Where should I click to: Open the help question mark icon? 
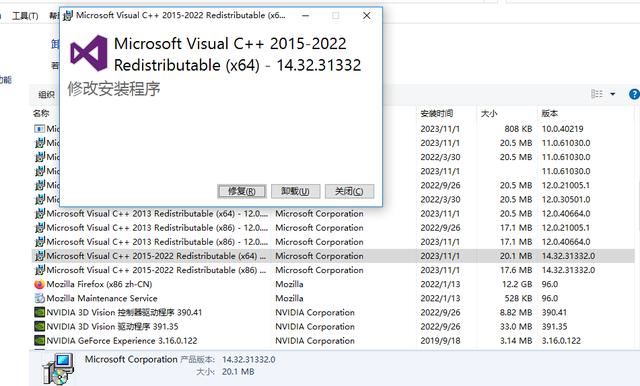pos(634,94)
